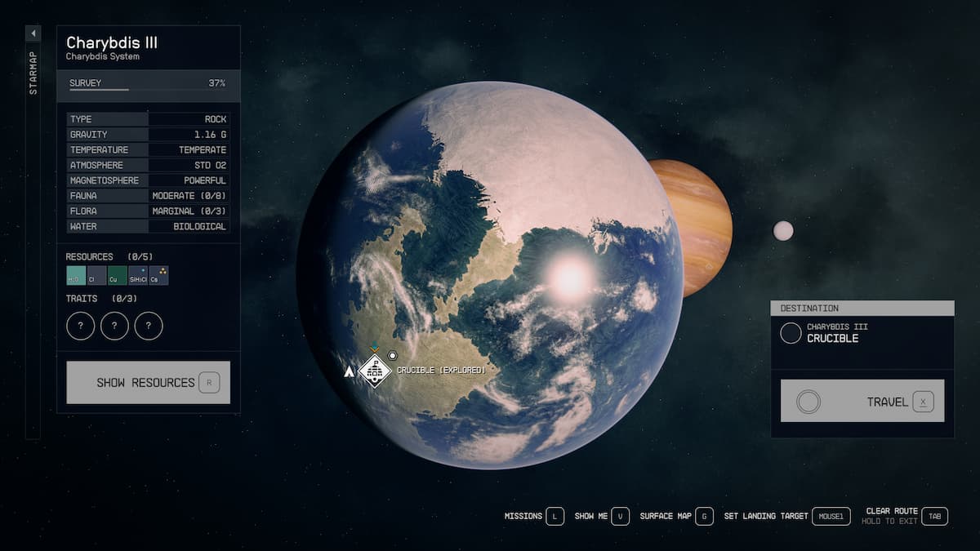The image size is (980, 551).
Task: Click the hexagon marker above the Crucible label
Action: (392, 356)
